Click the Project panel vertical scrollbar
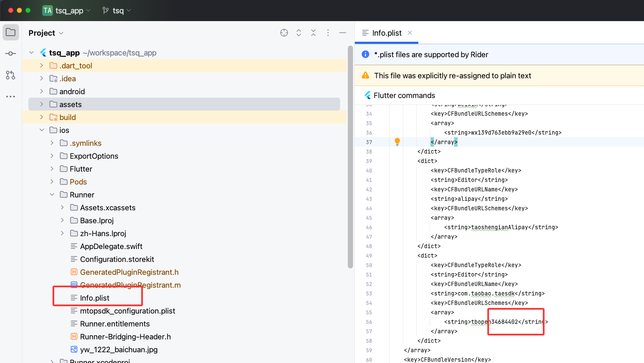 click(x=350, y=157)
